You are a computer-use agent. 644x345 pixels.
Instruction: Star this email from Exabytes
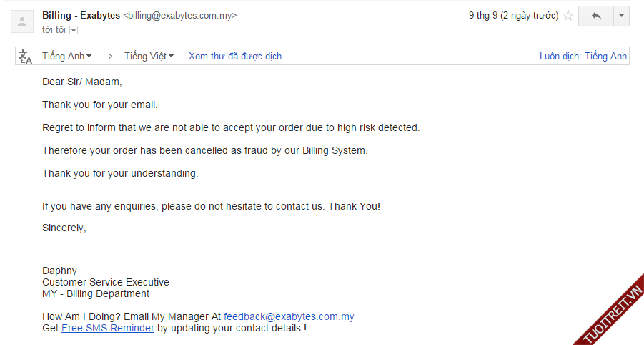[568, 16]
